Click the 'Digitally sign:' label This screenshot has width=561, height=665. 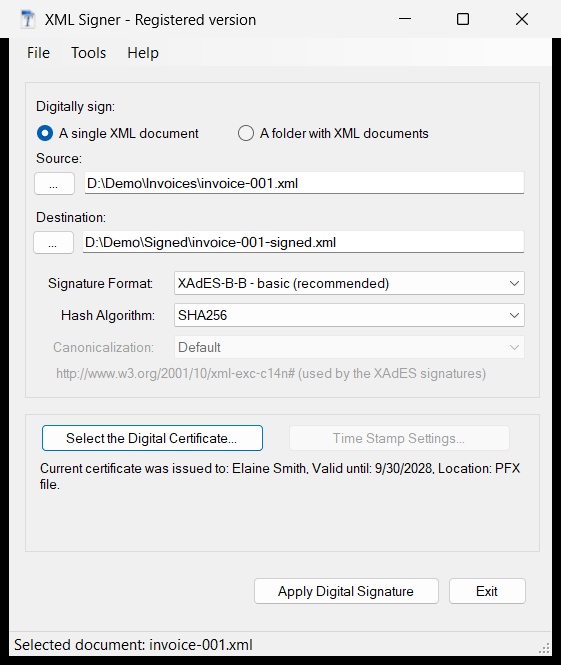[75, 106]
